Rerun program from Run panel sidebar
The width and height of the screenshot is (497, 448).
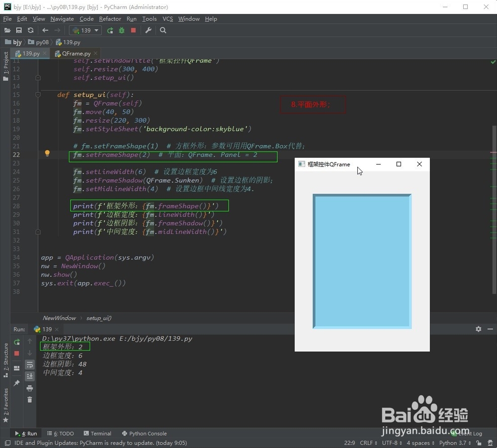click(x=17, y=342)
